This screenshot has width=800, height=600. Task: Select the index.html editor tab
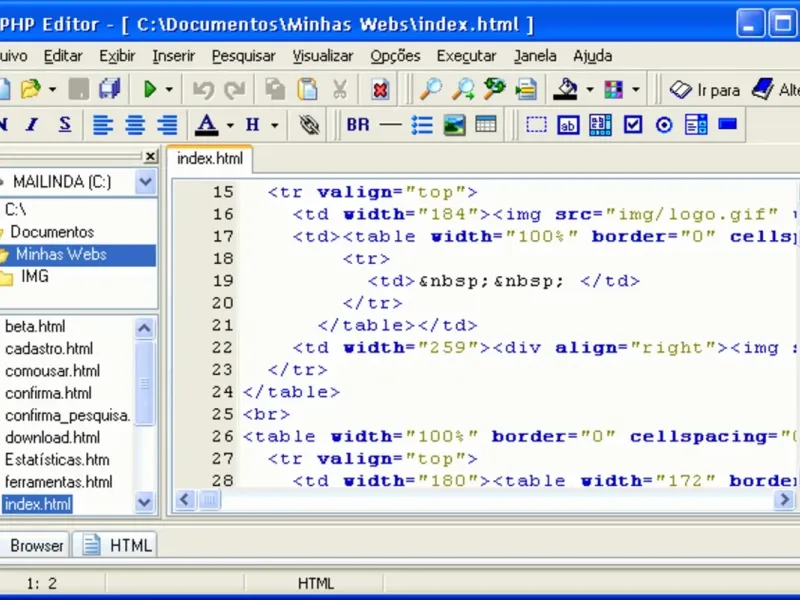tap(210, 159)
